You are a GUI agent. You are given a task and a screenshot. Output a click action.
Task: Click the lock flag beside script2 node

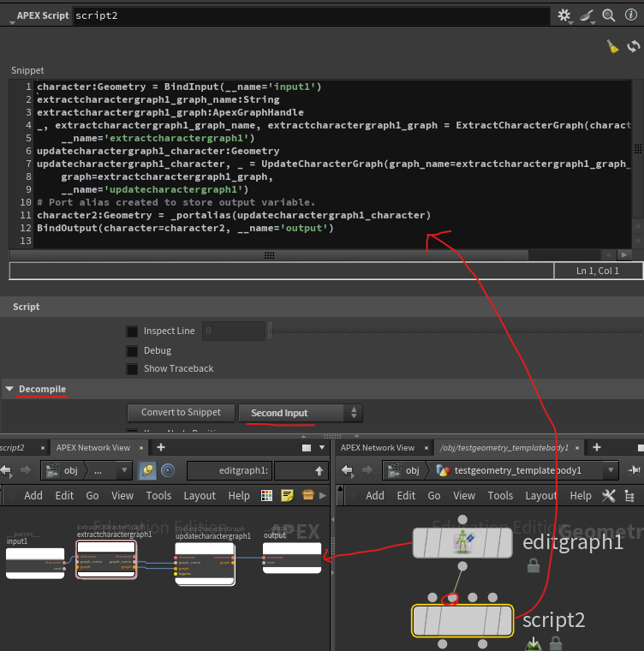(x=556, y=643)
